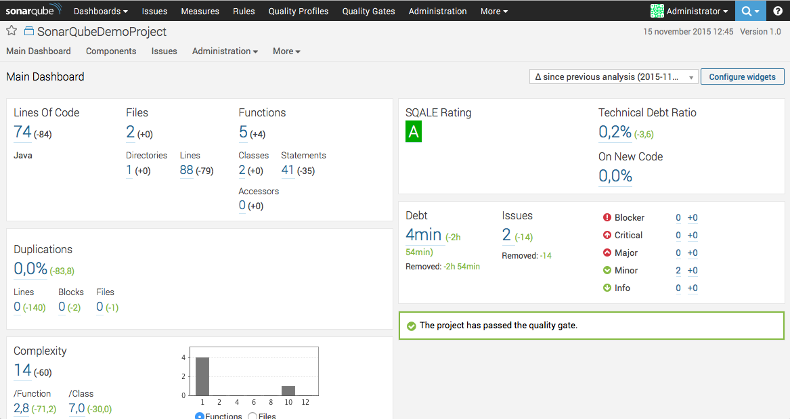790x419 pixels.
Task: Go to the Components tab
Action: (111, 50)
